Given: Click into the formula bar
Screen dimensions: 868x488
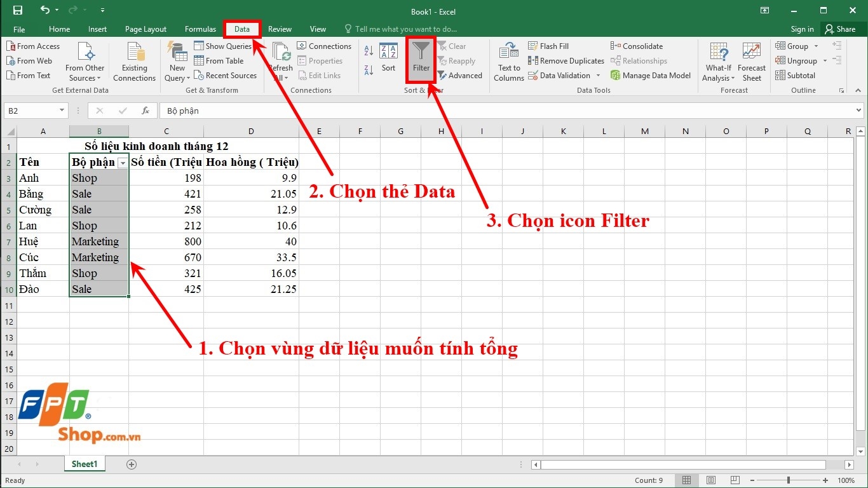Looking at the screenshot, I should coord(505,111).
